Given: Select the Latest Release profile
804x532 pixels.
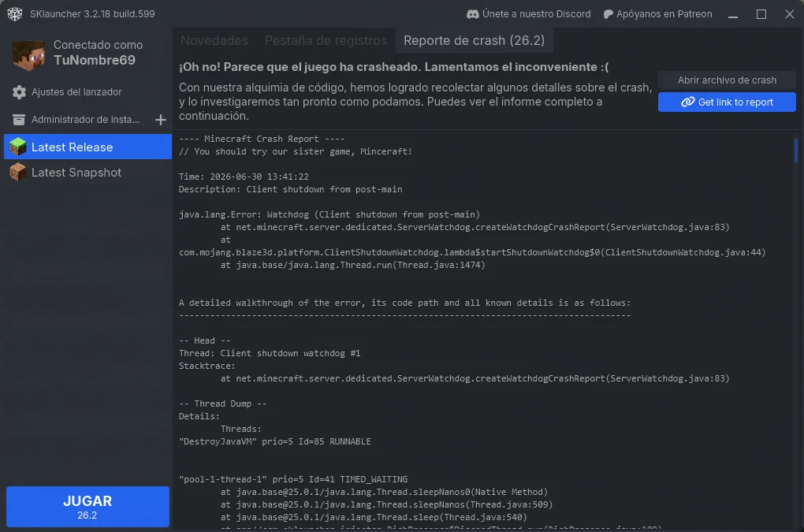Looking at the screenshot, I should [87, 147].
